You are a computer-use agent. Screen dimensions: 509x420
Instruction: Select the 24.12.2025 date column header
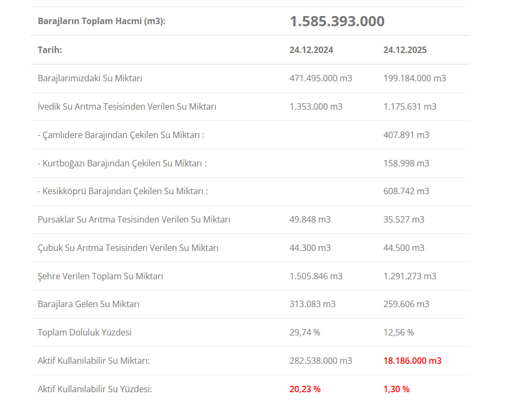pos(405,50)
